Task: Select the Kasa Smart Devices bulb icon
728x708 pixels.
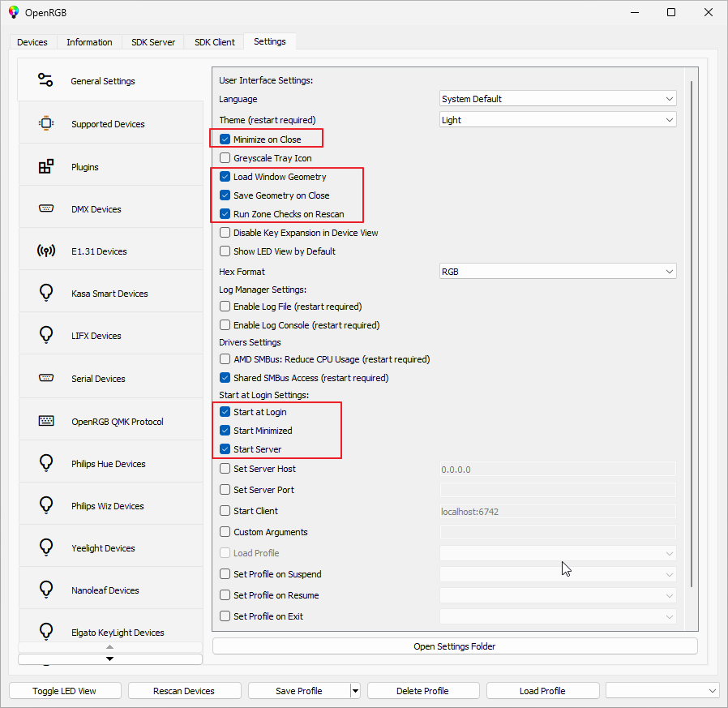Action: (45, 292)
